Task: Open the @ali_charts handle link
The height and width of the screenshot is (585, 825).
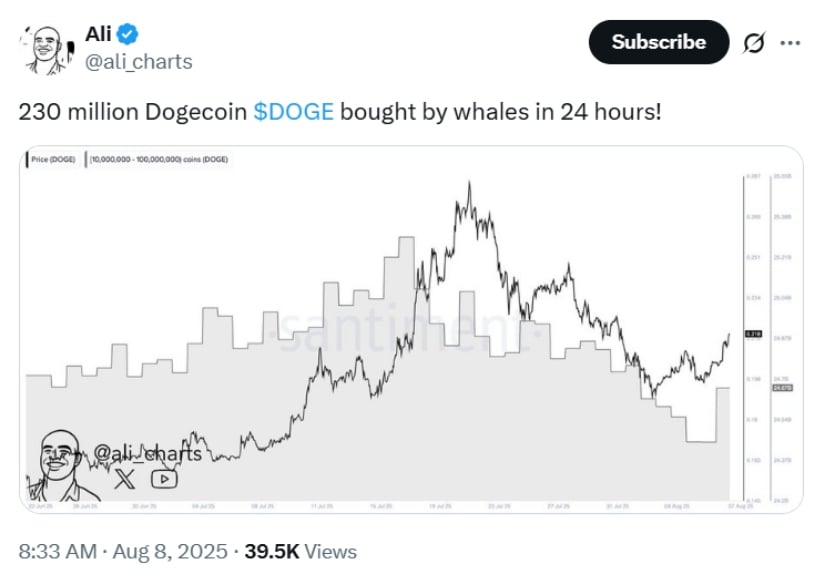Action: 139,62
